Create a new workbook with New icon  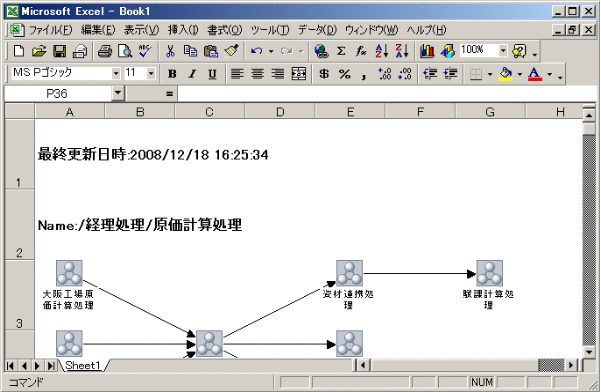(18, 51)
